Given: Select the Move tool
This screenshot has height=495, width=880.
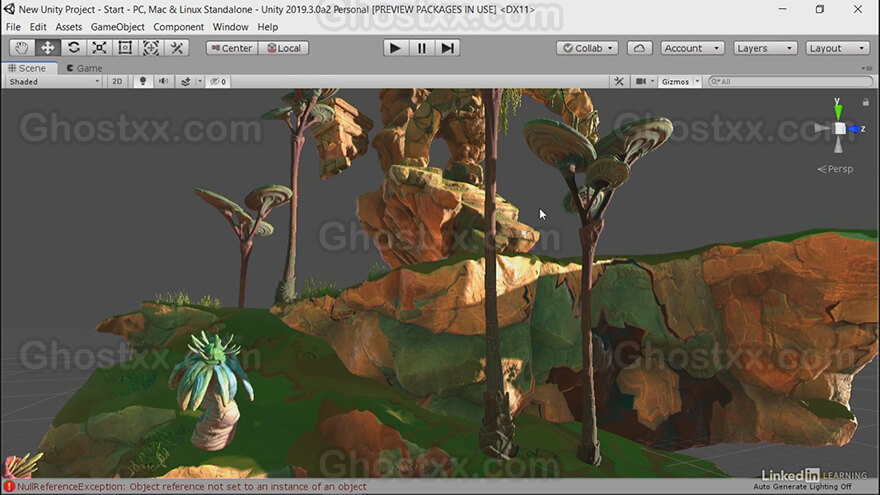Looking at the screenshot, I should point(48,48).
